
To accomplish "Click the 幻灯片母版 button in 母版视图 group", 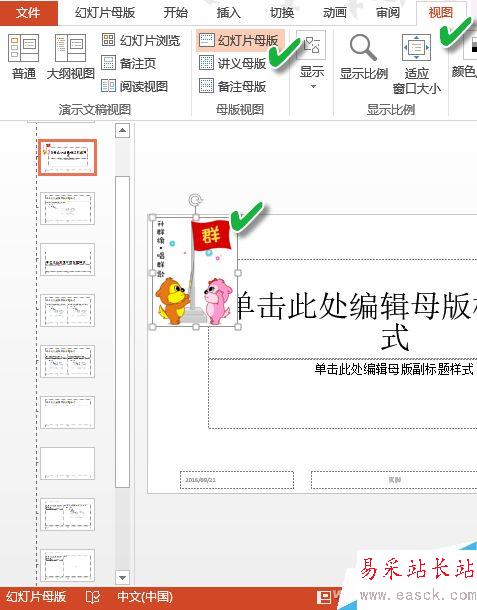I will (x=239, y=40).
